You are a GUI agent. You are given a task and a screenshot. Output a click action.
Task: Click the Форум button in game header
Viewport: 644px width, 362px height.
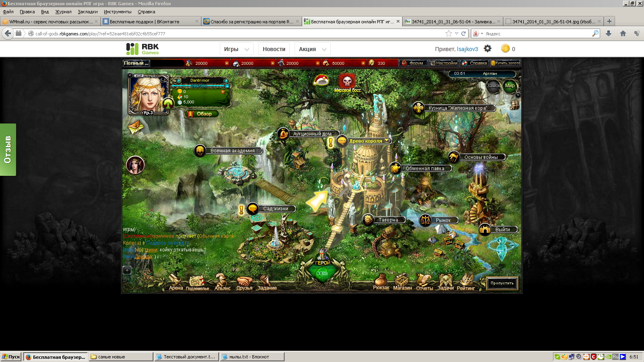click(x=413, y=63)
